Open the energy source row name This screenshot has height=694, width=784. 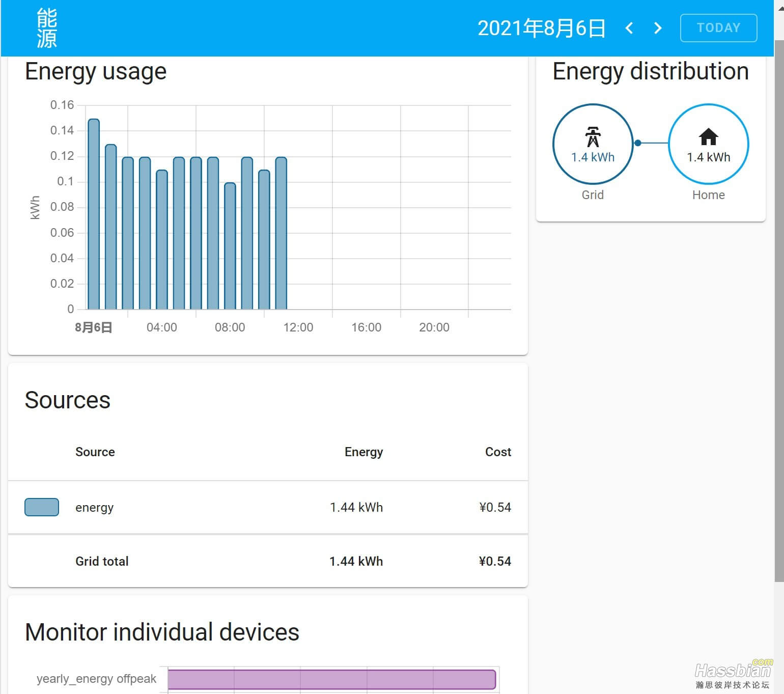click(x=94, y=508)
